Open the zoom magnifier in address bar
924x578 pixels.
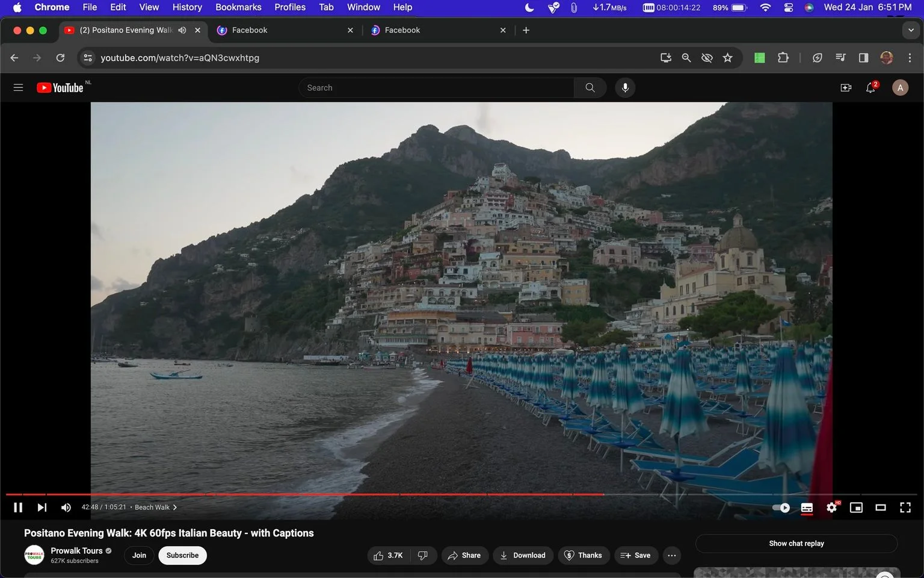tap(686, 58)
